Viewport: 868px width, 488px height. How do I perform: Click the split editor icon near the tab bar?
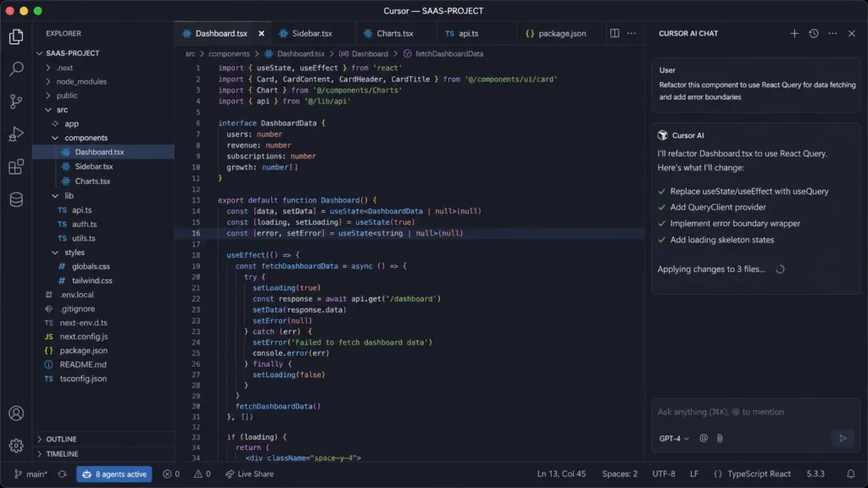click(x=614, y=32)
